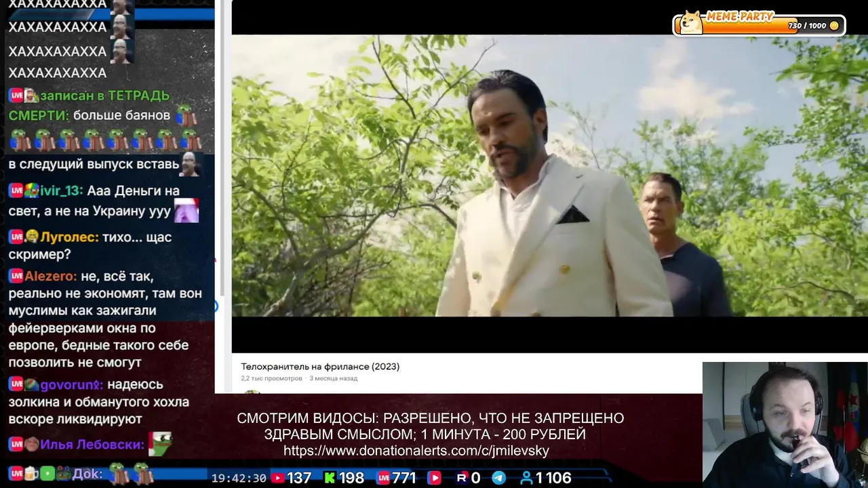Click the coin icon on Meme Party bar
Screen dimensions: 868x488
click(x=834, y=26)
